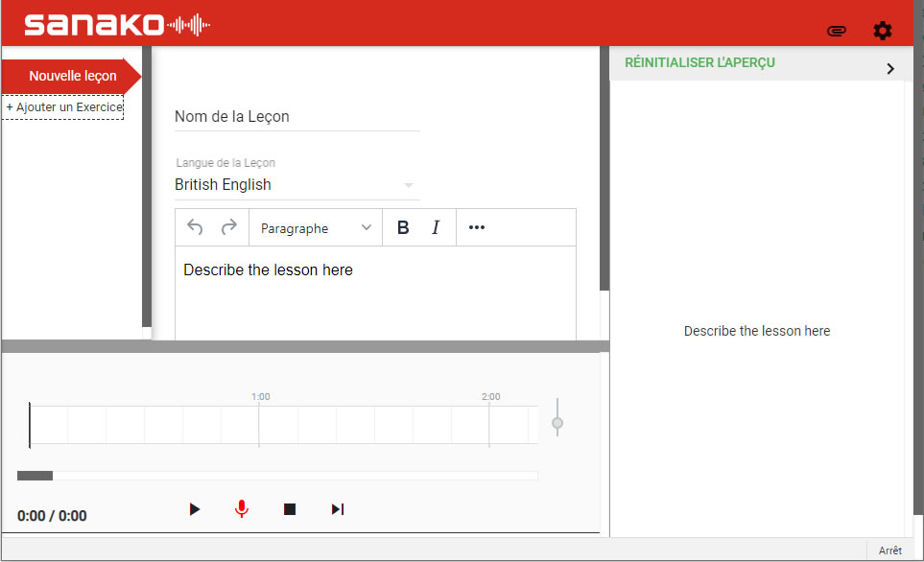
Task: Collapse the preview panel with chevron arrow
Action: (x=890, y=68)
